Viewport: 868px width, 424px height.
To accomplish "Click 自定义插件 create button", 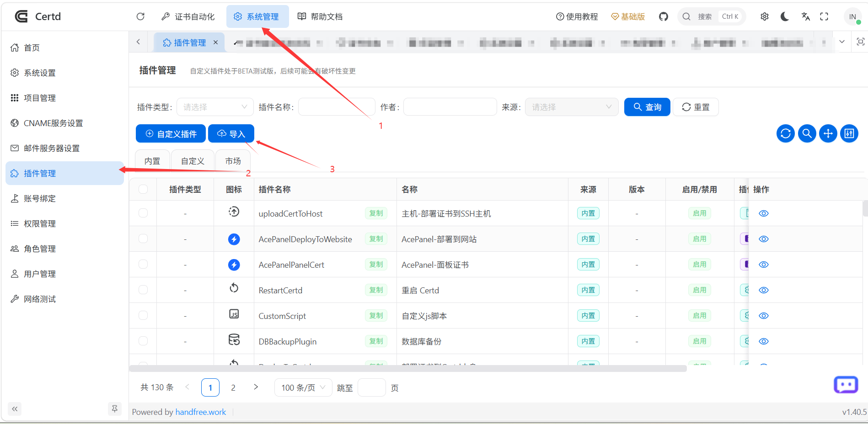I will [171, 133].
